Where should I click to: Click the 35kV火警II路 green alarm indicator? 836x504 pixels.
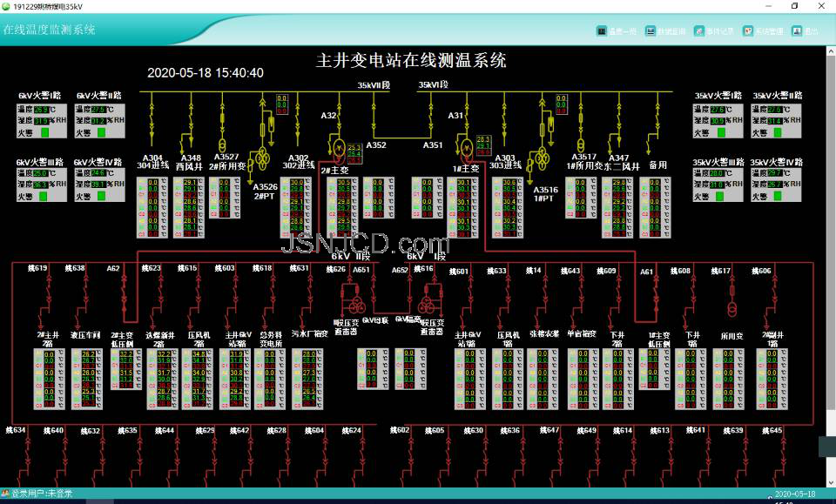778,132
